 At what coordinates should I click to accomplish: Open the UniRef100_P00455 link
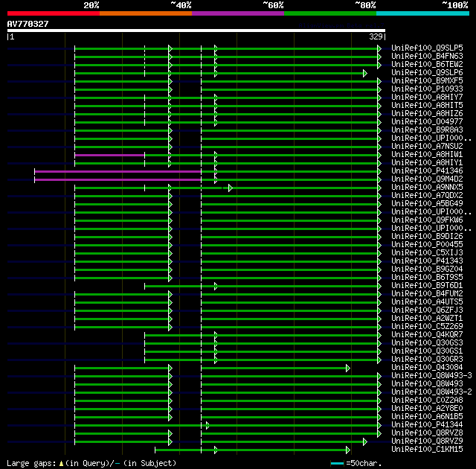(x=427, y=245)
